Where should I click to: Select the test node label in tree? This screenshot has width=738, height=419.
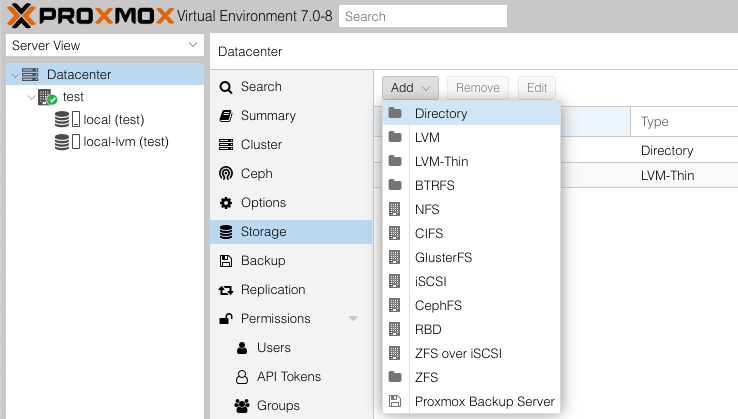[73, 97]
